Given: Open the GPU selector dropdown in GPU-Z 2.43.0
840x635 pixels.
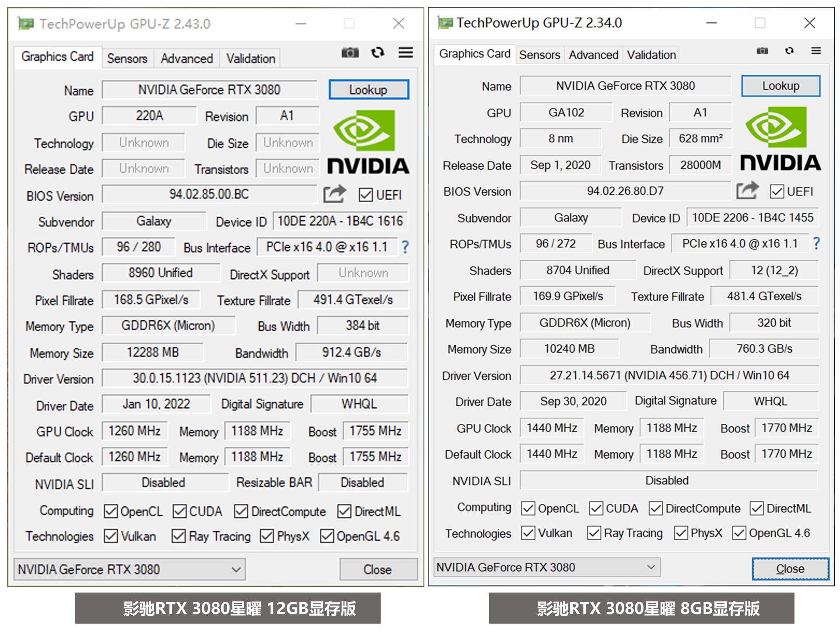Looking at the screenshot, I should click(x=129, y=569).
